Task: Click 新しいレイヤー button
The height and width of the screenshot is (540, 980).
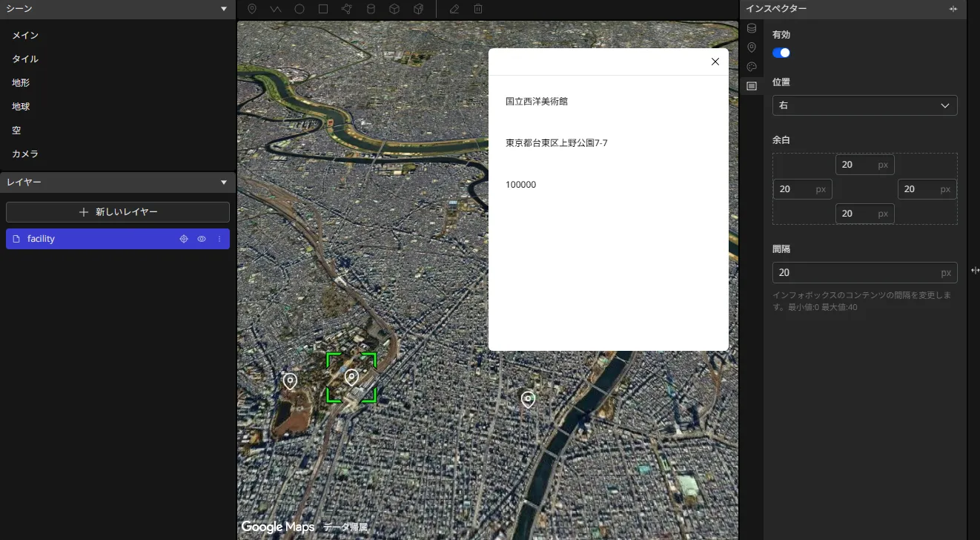Action: click(118, 212)
